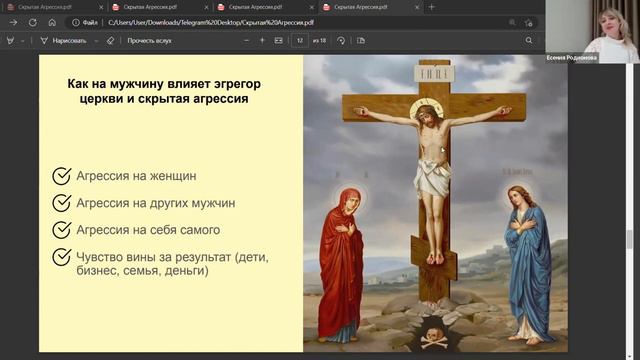Reload the PDF page
The width and height of the screenshot is (640, 360).
pyautogui.click(x=33, y=22)
